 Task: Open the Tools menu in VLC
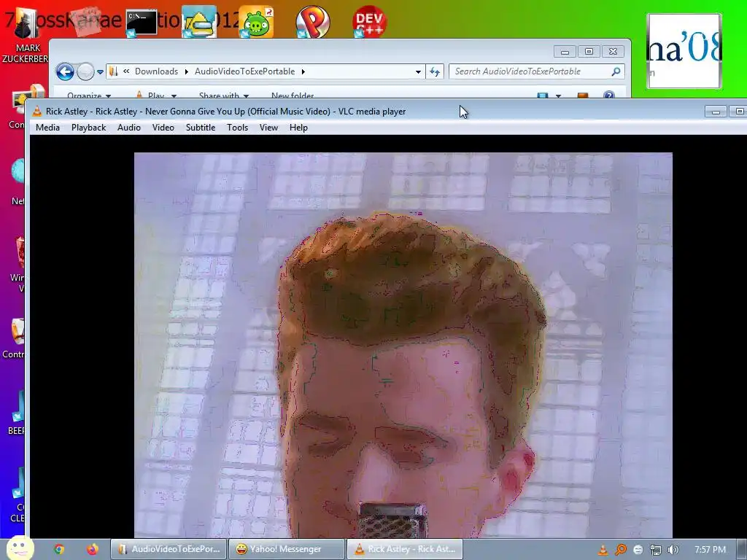coord(237,128)
